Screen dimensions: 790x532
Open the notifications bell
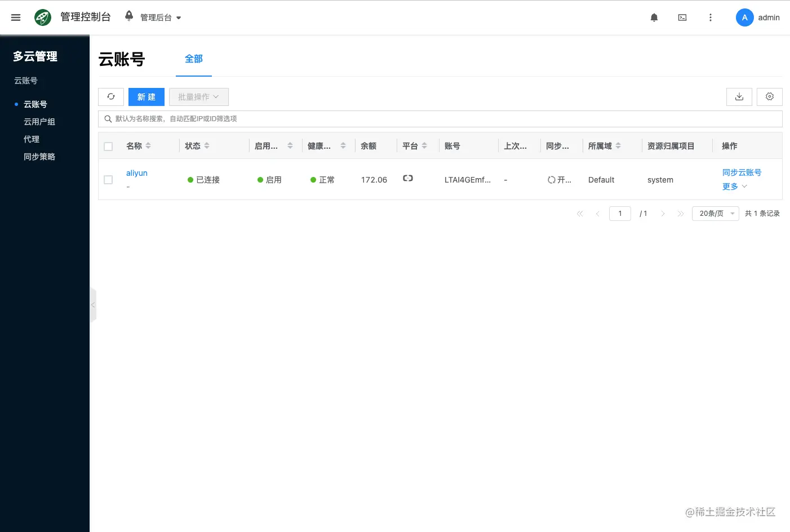pyautogui.click(x=654, y=17)
